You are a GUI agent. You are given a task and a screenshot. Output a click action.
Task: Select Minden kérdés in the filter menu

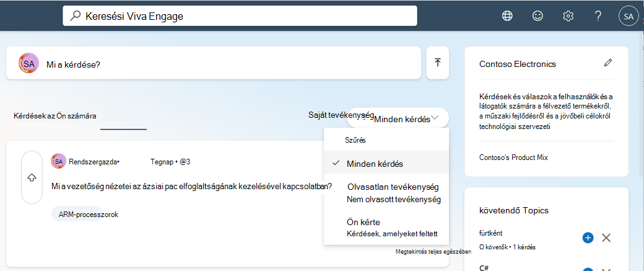[386, 163]
